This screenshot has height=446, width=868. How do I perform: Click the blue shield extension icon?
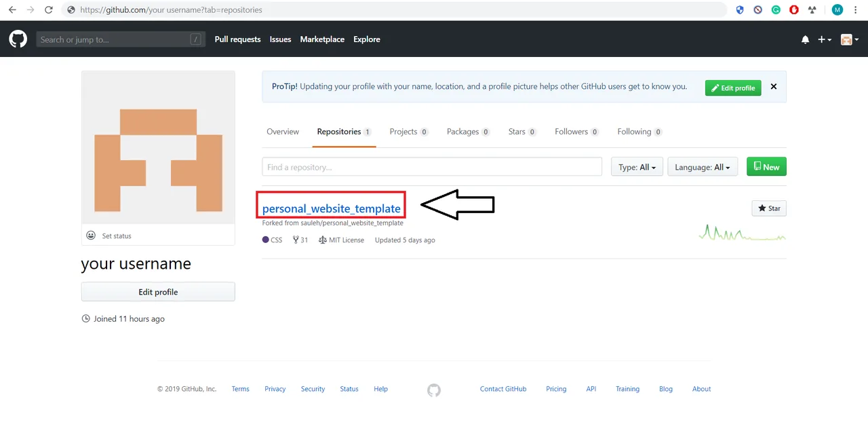(740, 10)
